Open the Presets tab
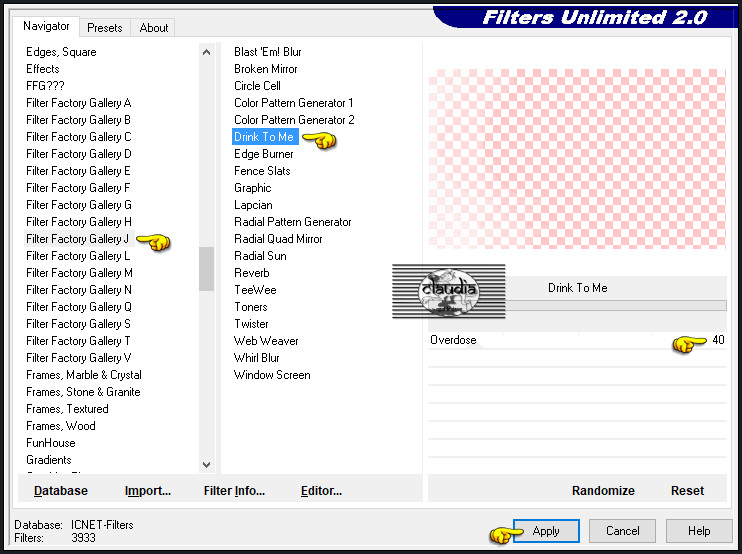Image resolution: width=742 pixels, height=554 pixels. coord(105,28)
